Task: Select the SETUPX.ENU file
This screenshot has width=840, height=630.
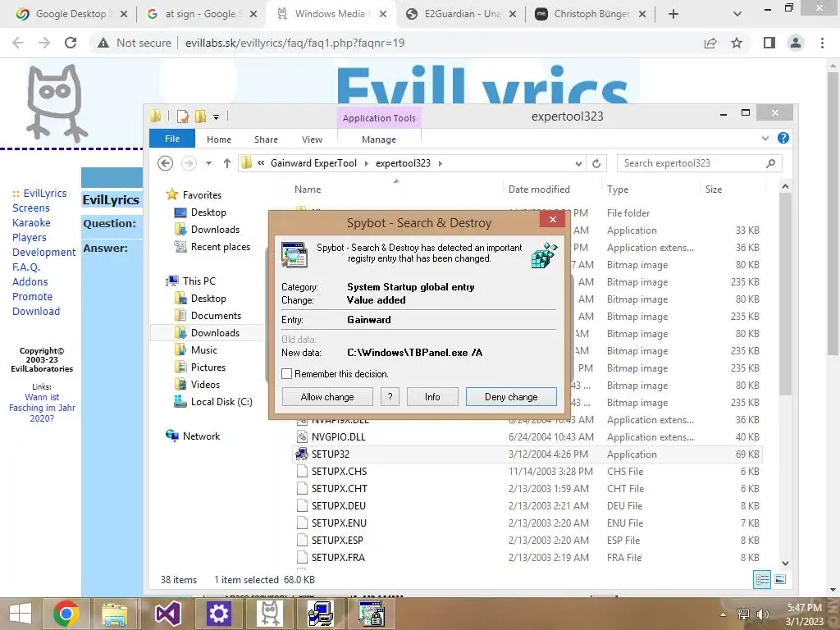Action: [x=527, y=523]
